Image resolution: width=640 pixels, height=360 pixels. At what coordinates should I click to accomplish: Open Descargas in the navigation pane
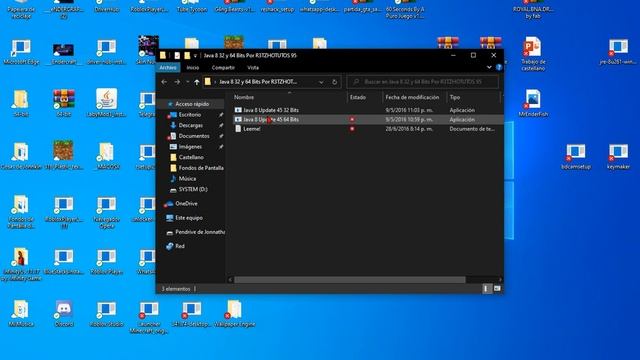tap(191, 125)
